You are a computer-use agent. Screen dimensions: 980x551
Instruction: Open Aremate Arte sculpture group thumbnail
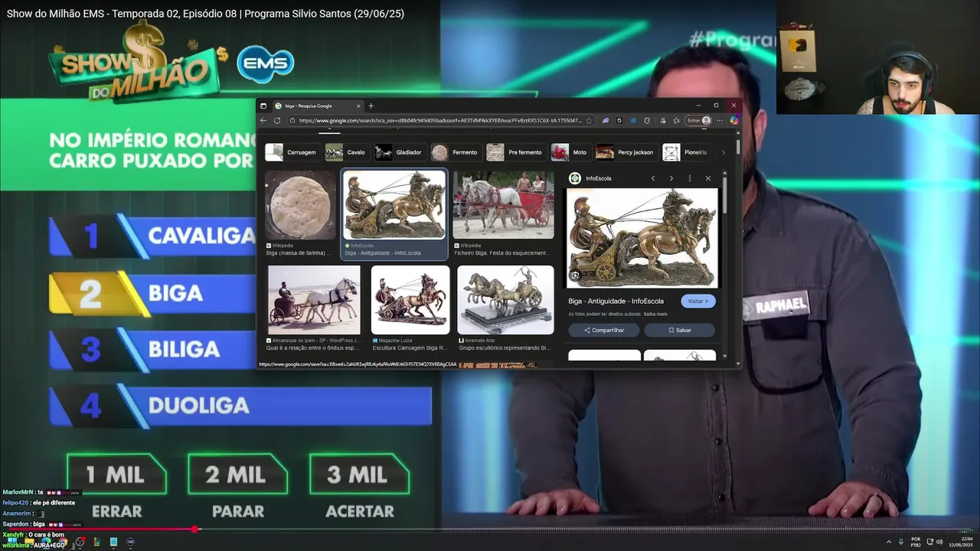tap(505, 300)
